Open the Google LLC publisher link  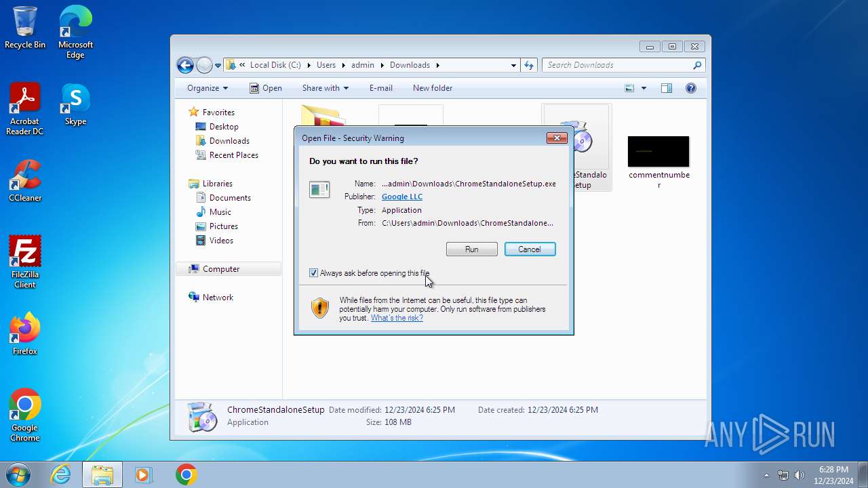[402, 197]
